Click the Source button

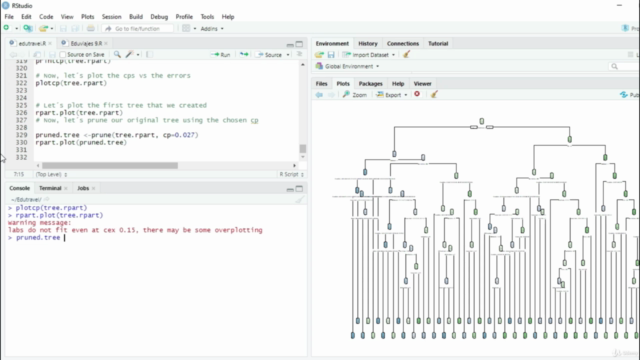tap(269, 55)
